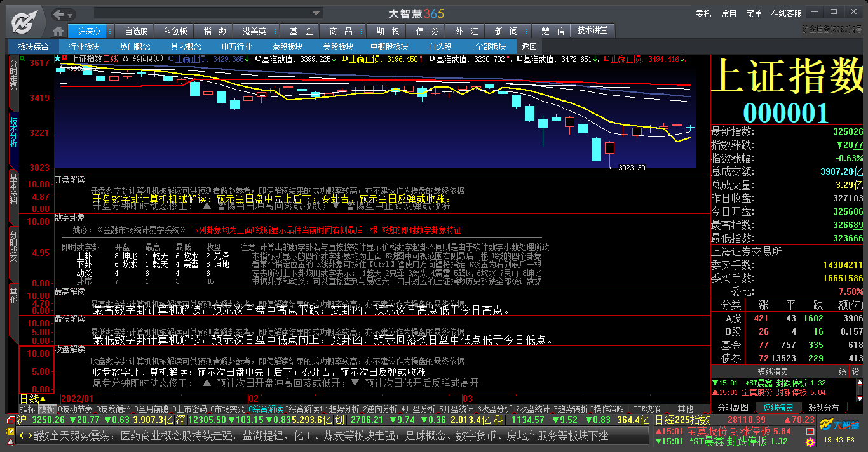Viewport: 868px width, 452px height.
Task: Expand the options dots next to 港美英
Action: [x=276, y=31]
